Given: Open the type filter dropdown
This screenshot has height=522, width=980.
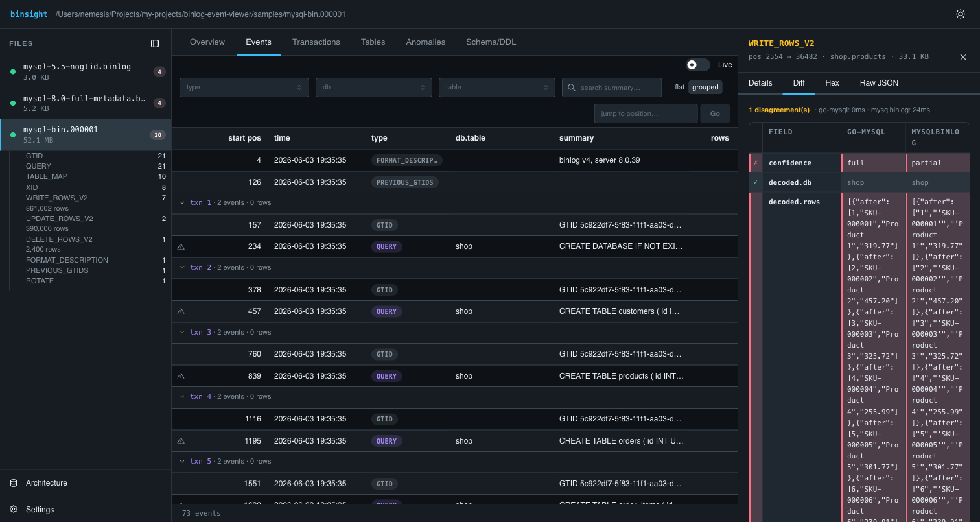Looking at the screenshot, I should [x=244, y=88].
